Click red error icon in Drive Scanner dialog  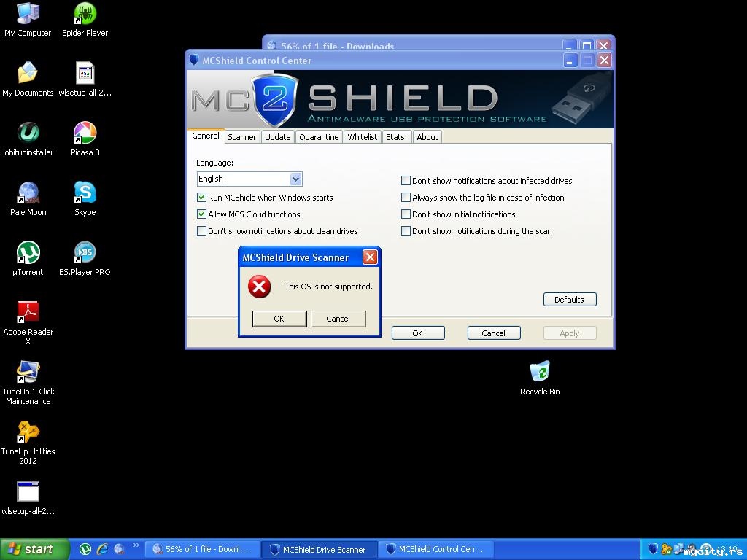click(x=260, y=287)
